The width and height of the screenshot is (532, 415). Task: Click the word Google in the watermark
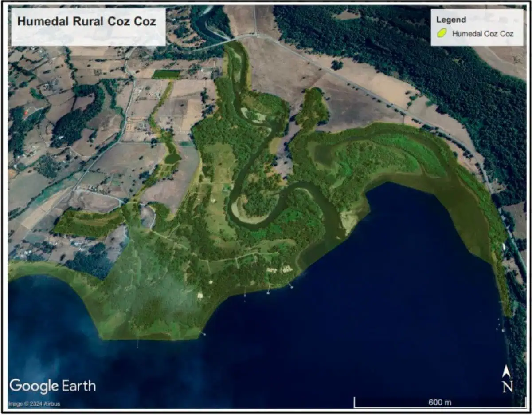[x=35, y=386]
